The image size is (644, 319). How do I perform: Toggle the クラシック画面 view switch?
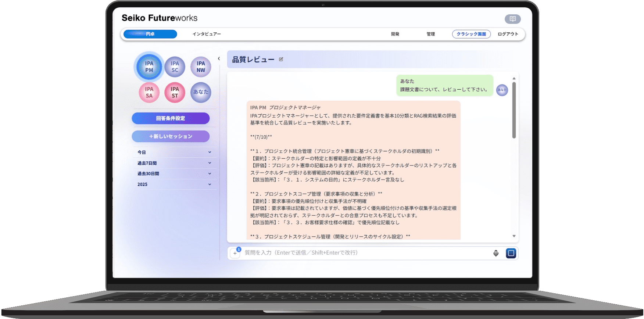pos(471,34)
